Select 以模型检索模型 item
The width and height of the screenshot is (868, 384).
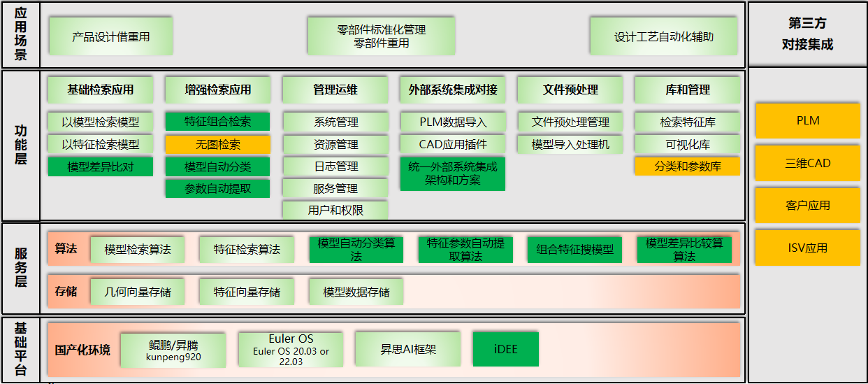click(x=100, y=122)
